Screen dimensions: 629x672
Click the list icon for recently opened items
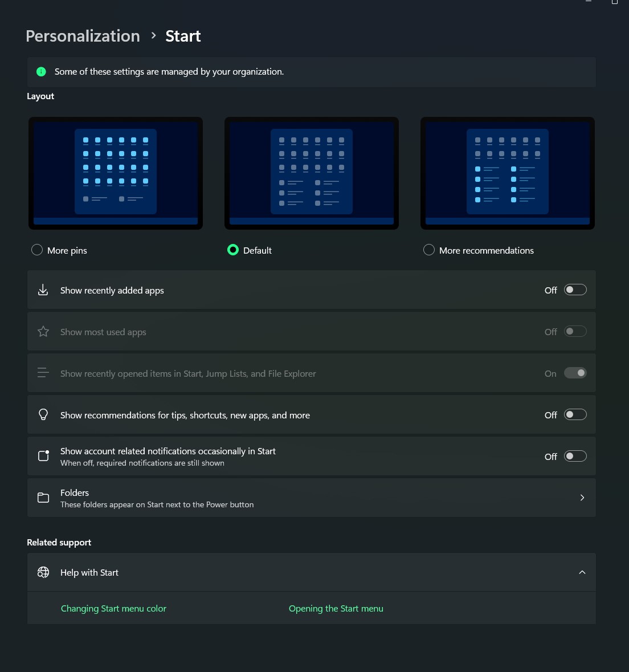[x=43, y=373]
